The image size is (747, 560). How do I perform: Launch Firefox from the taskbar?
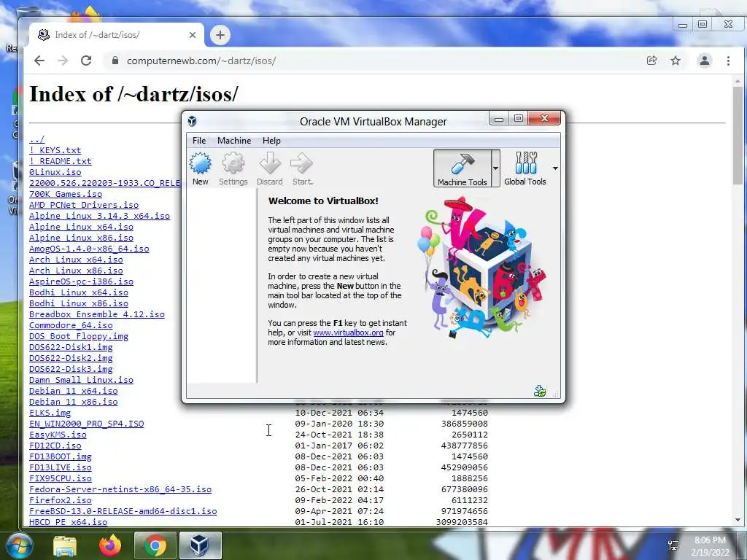110,545
